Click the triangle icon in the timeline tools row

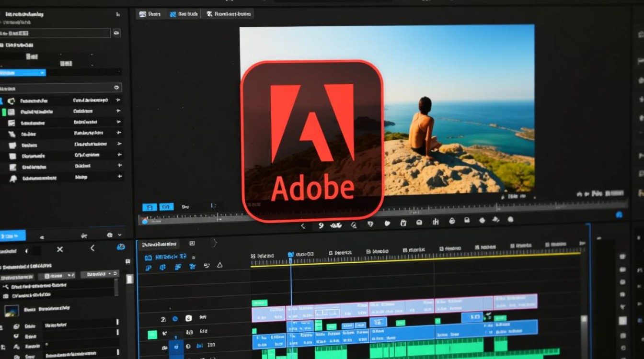pyautogui.click(x=220, y=266)
